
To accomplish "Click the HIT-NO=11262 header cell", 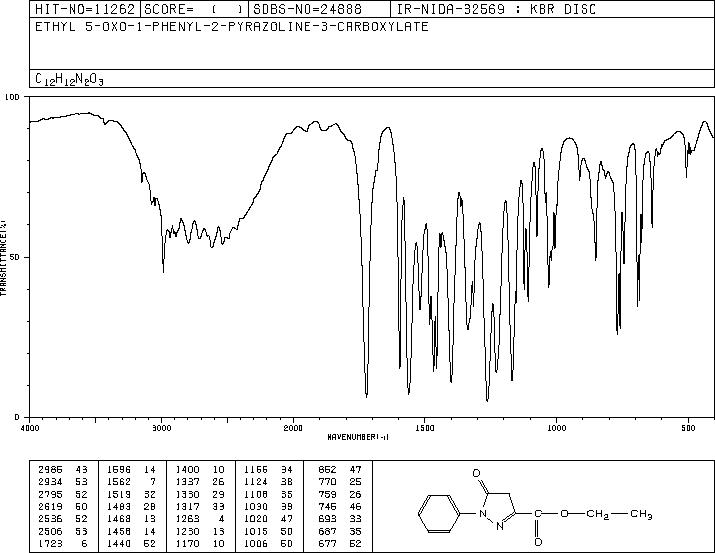I will pyautogui.click(x=85, y=9).
